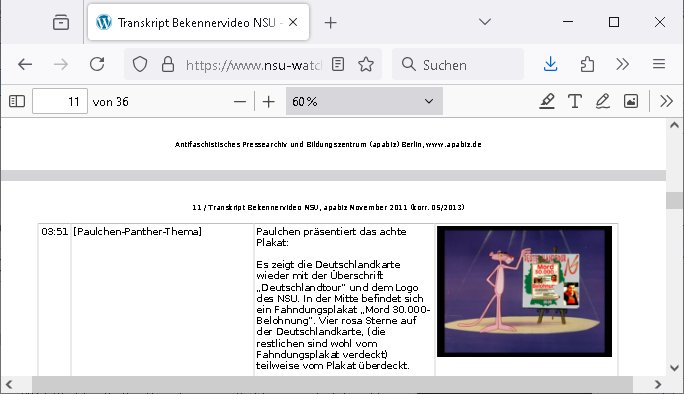The width and height of the screenshot is (684, 394).
Task: Zoom out the PDF with minus button
Action: point(240,102)
